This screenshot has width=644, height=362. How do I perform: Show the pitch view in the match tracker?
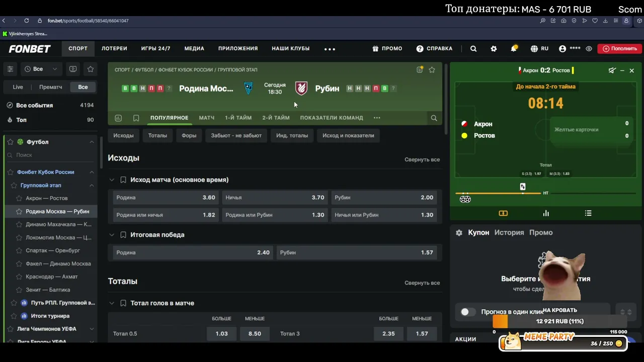point(503,213)
